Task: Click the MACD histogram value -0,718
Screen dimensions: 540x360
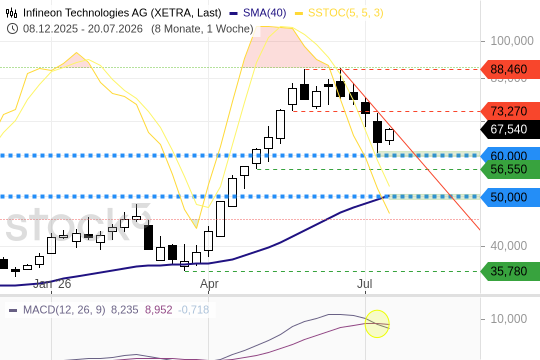Action: (194, 310)
